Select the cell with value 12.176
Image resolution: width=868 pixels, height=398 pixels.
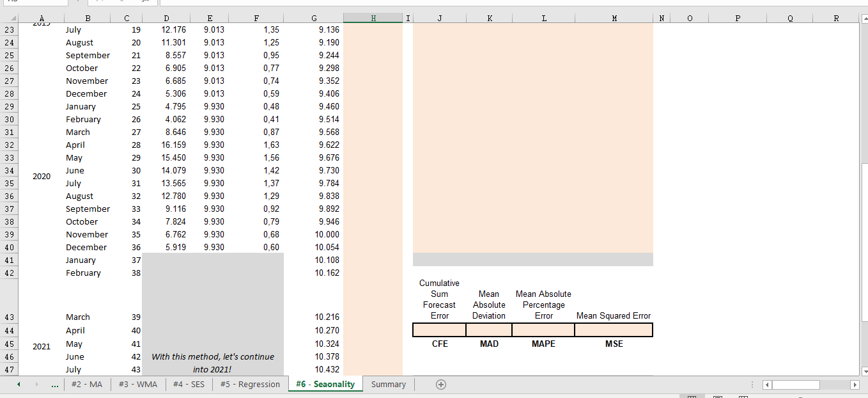click(x=167, y=30)
